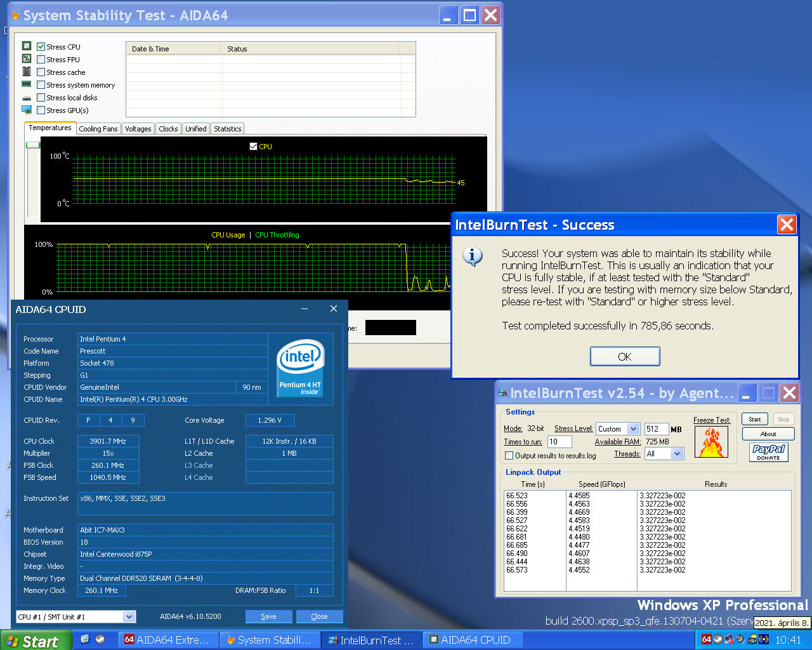Click the red AIDA64 icon in system tray
812x650 pixels.
pyautogui.click(x=706, y=639)
